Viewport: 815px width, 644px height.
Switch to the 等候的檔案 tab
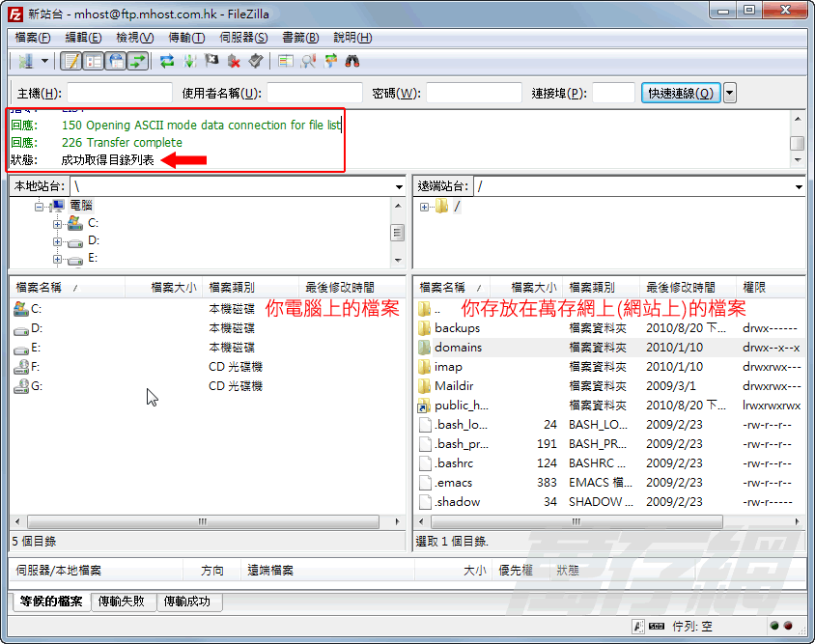(51, 602)
